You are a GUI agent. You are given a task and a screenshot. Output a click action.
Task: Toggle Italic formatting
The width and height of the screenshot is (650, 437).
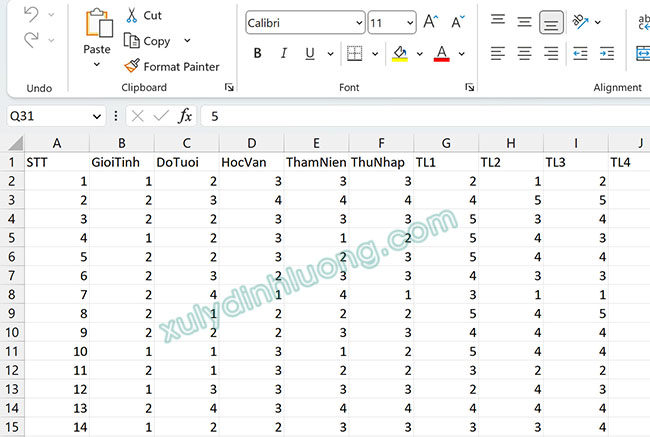coord(283,53)
